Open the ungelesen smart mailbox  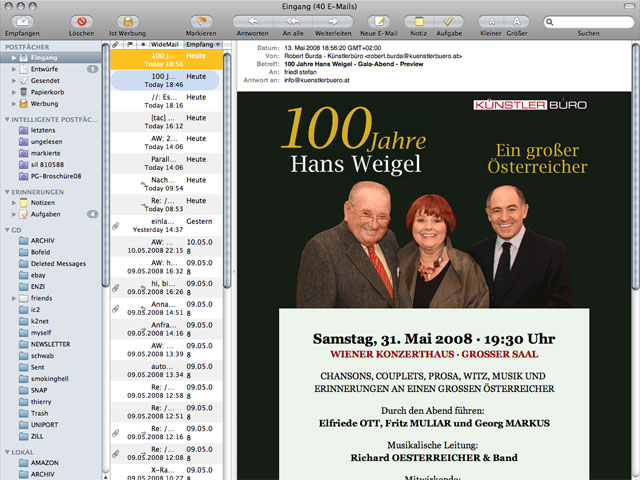click(x=51, y=142)
